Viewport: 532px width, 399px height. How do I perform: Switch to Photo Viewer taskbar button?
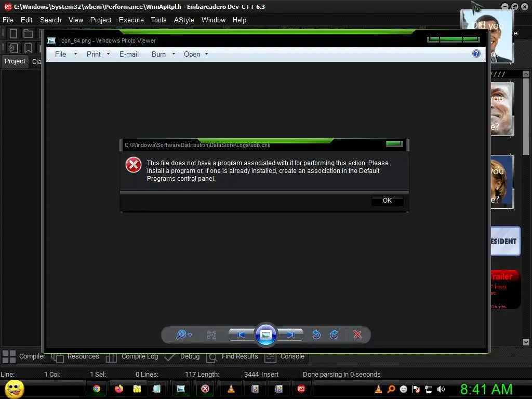click(x=181, y=389)
